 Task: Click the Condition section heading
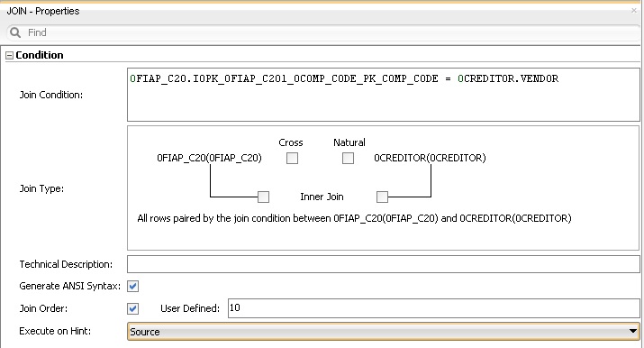[40, 55]
